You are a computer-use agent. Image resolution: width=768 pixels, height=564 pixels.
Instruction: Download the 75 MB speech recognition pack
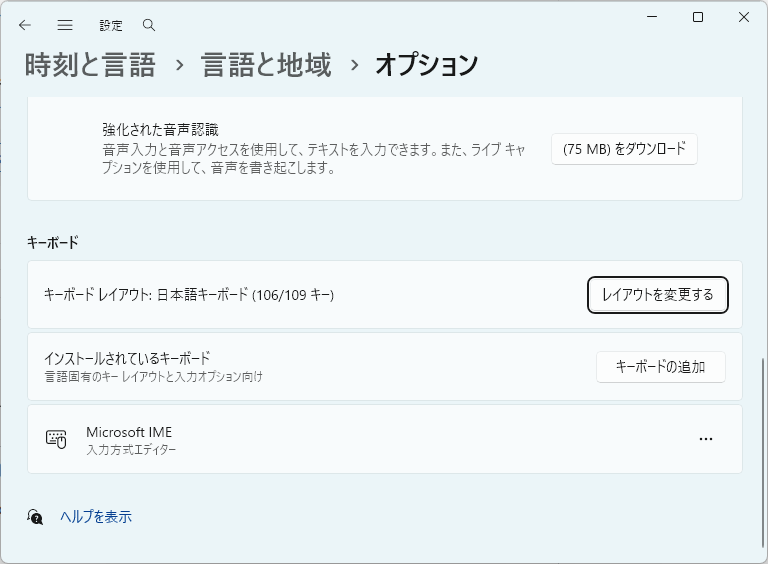point(624,149)
